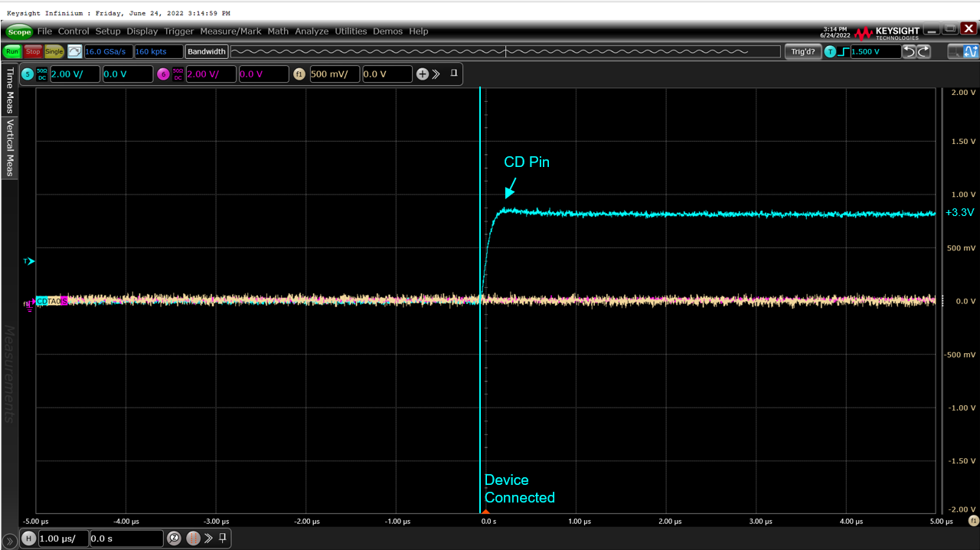Screen dimensions: 980x550
Task: Click the undo arrow near the trigger level field
Action: (x=909, y=51)
